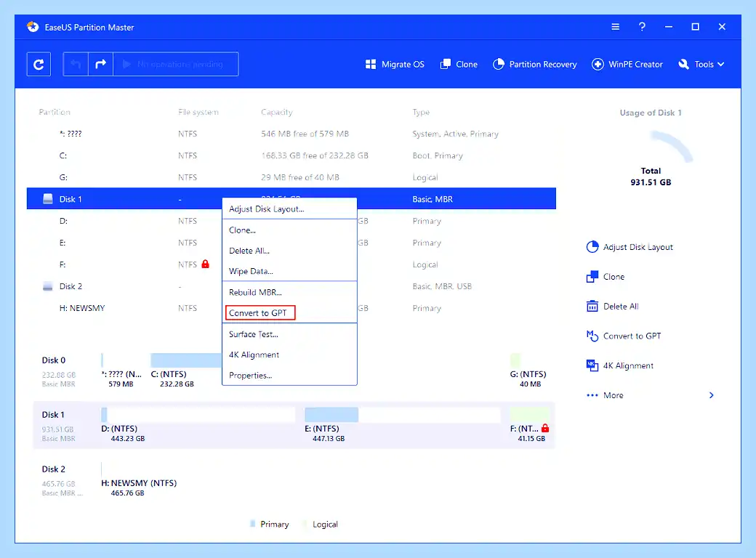Click the Delete All trash icon in sidebar
Screen dimensions: 756x558
592,307
